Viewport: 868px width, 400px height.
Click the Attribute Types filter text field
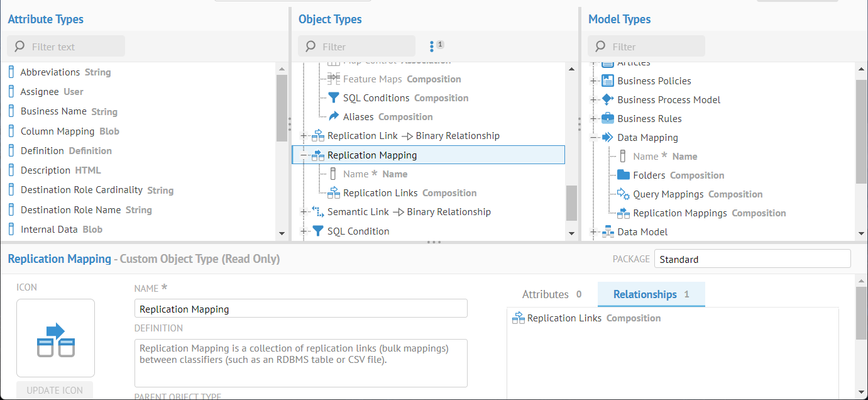coord(74,47)
